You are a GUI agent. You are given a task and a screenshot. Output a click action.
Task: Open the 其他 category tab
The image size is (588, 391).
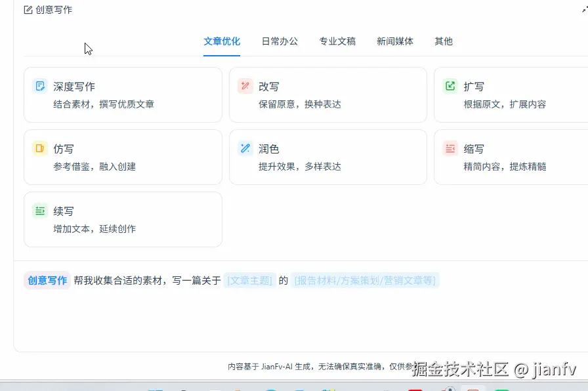(x=443, y=41)
